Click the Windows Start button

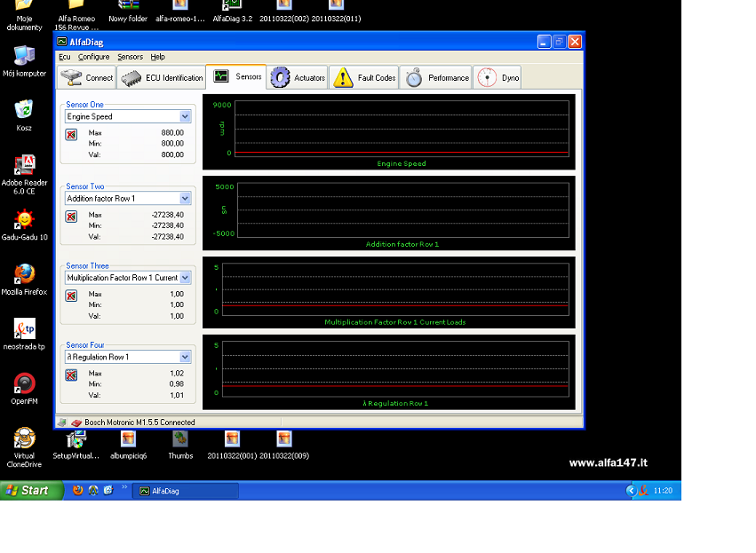click(31, 490)
